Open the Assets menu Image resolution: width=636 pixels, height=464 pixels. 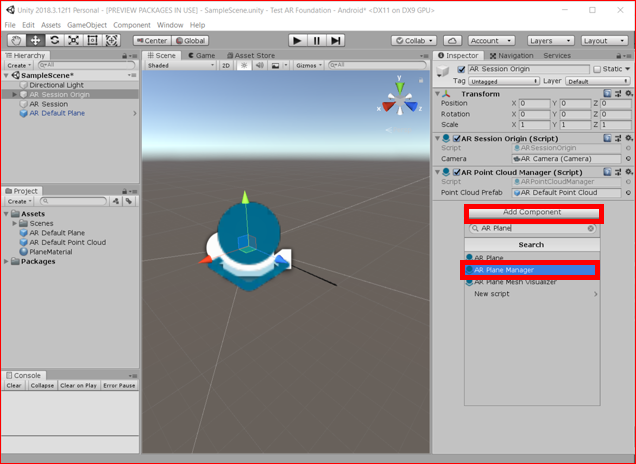(x=51, y=25)
